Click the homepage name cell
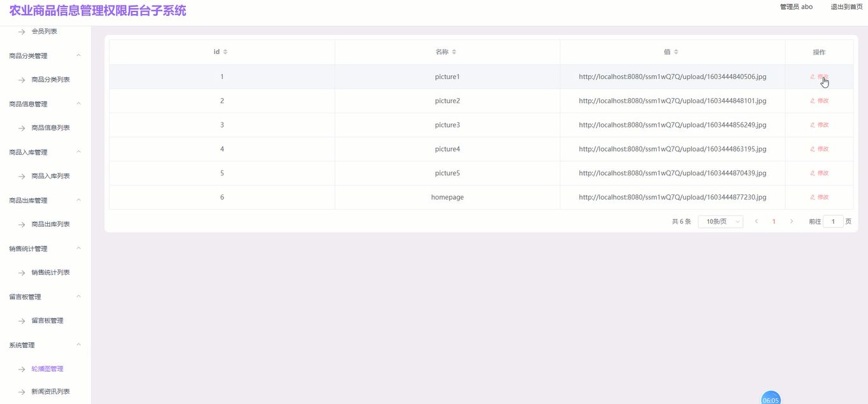The height and width of the screenshot is (404, 868). 447,198
